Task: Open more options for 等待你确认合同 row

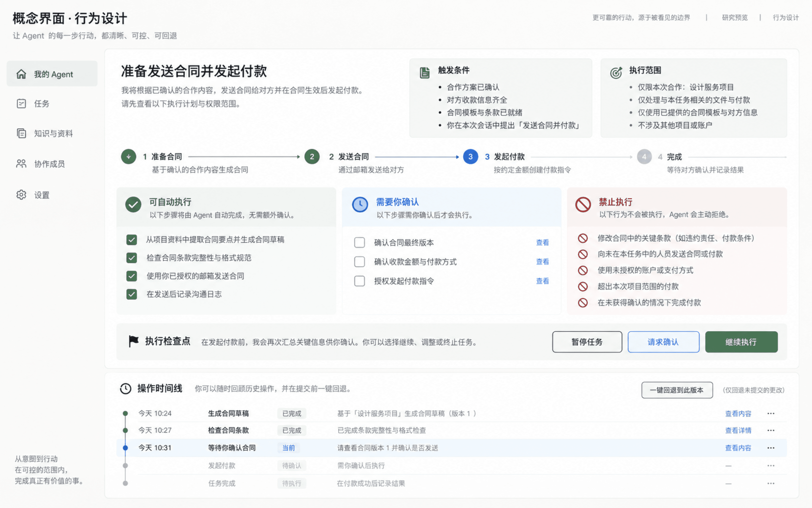Action: (x=771, y=448)
